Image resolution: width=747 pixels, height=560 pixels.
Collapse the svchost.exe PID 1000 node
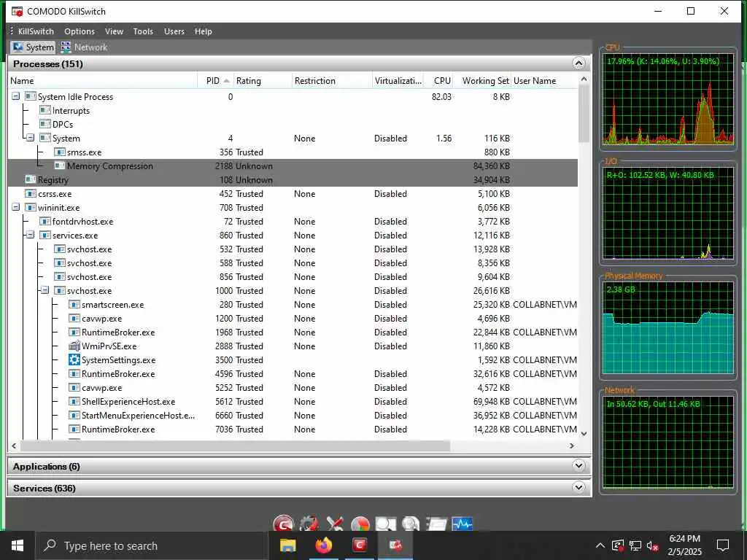click(44, 290)
